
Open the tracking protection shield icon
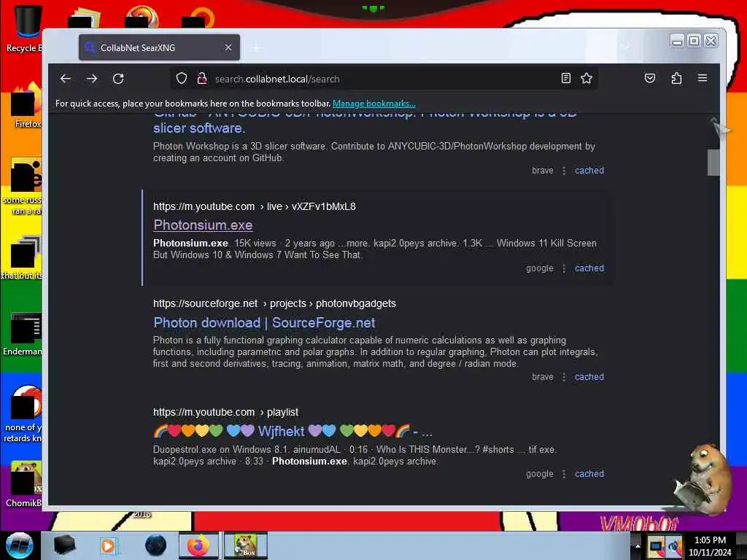pyautogui.click(x=182, y=78)
